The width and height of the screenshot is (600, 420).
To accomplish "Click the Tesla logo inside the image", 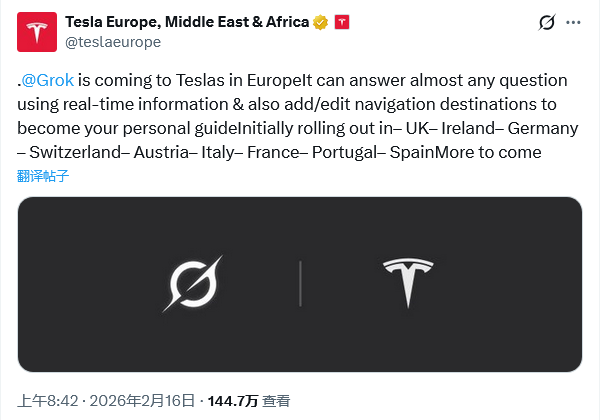I will click(x=409, y=283).
